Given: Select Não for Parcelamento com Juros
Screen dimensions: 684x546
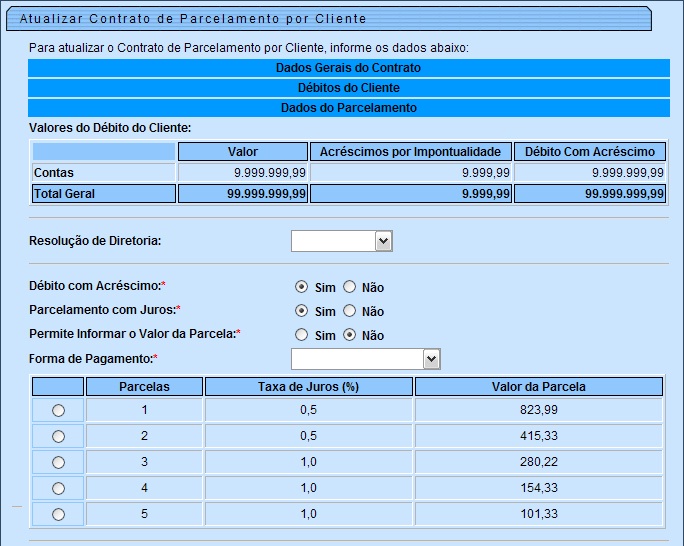Looking at the screenshot, I should (x=350, y=311).
